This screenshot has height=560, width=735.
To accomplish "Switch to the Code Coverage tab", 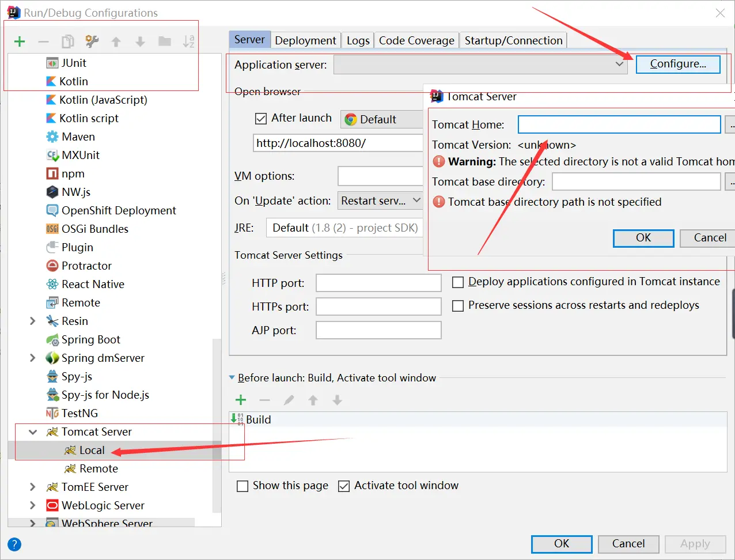I will pyautogui.click(x=416, y=40).
